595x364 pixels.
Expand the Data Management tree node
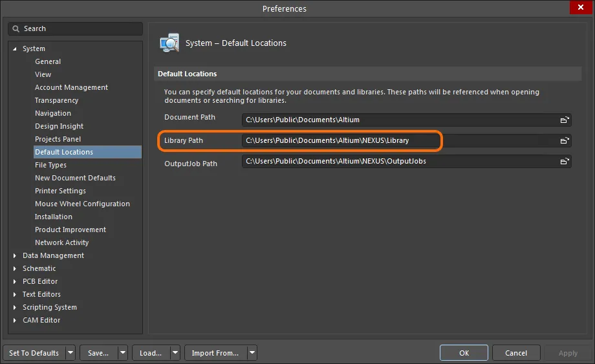point(14,255)
